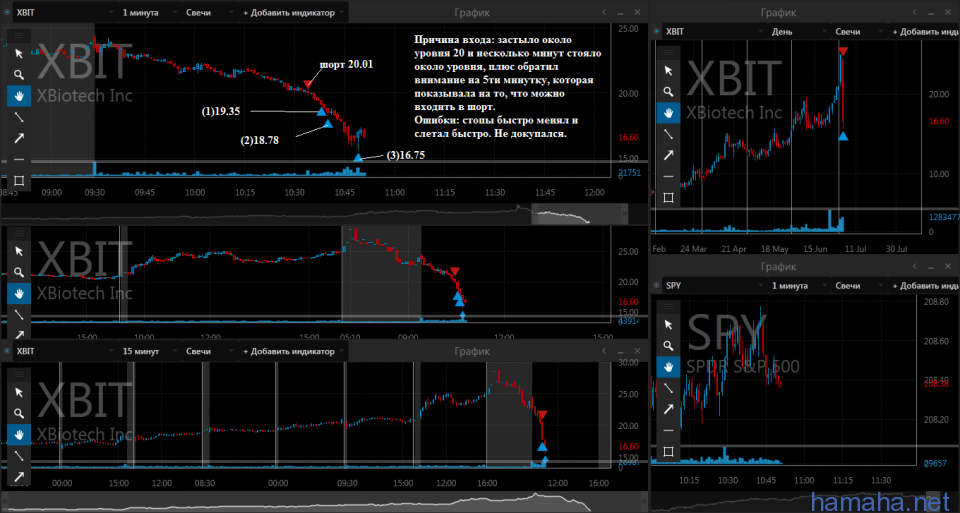Choose line drawing tool in top-left 1-minute chart
The image size is (960, 513).
[19, 116]
